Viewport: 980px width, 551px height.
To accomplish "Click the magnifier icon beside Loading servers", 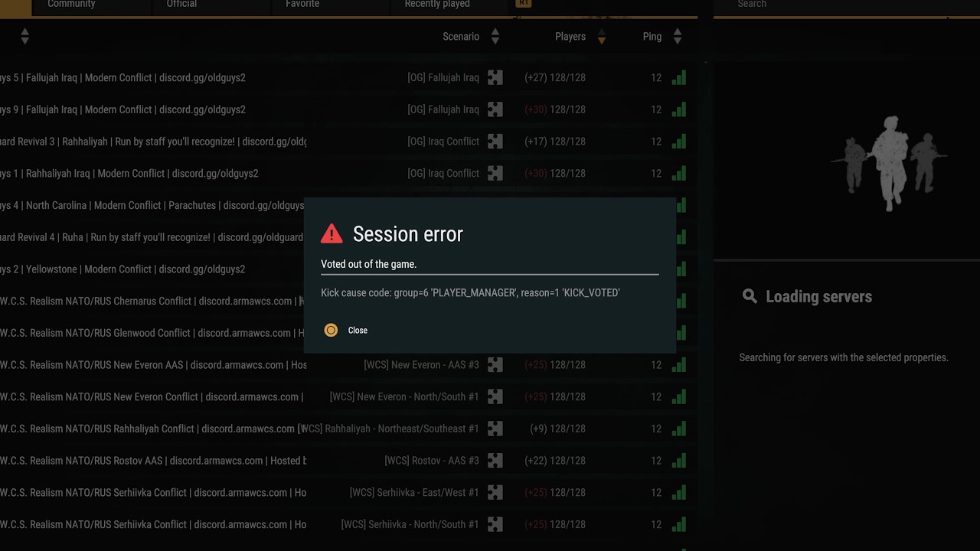I will coord(750,297).
